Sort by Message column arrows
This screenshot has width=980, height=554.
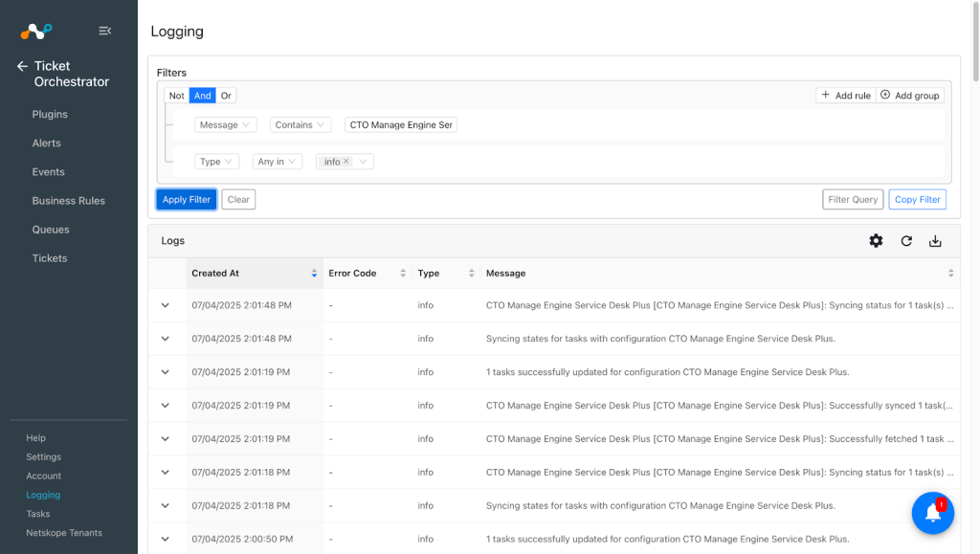click(x=950, y=273)
